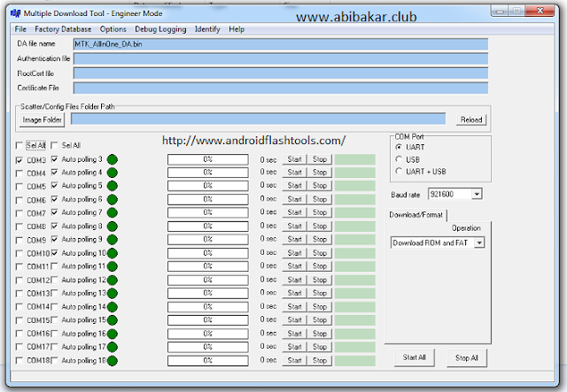Expand the Download ROM and FAT operation dropdown
Viewport: 567px width, 392px height.
click(479, 242)
